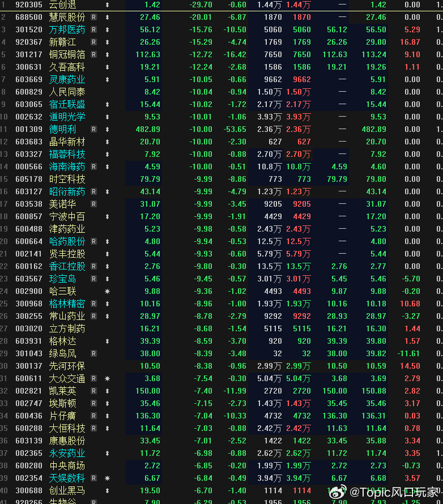Screen dimensions: 443x504
Task: Click the diamond marker in 永安药业 row
Action: [x=108, y=454]
